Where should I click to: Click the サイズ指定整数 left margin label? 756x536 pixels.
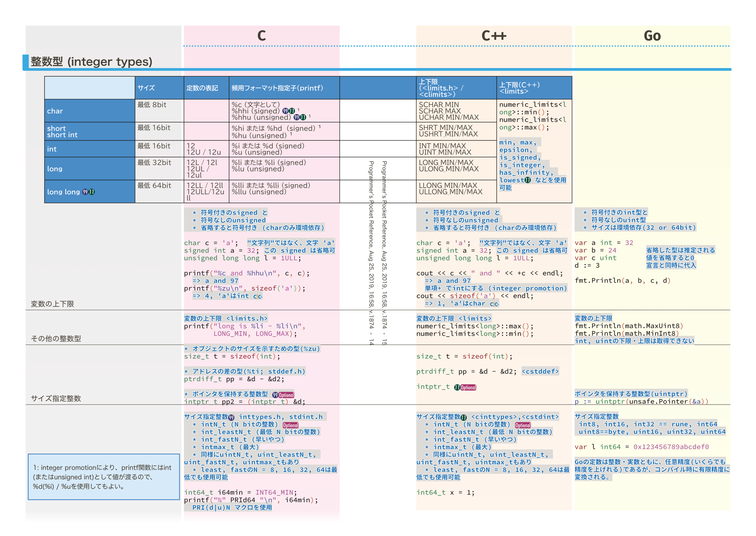(56, 399)
